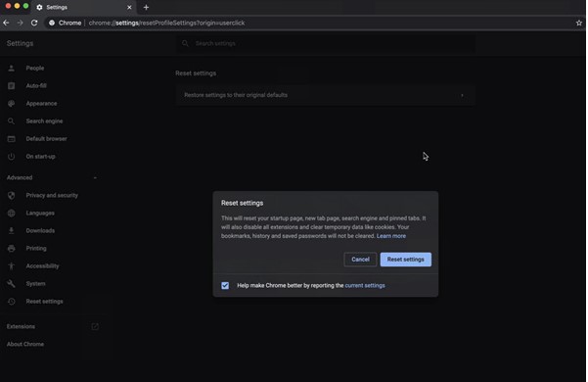Viewport: 588px width, 382px height.
Task: Open Accessibility settings section
Action: (42, 265)
